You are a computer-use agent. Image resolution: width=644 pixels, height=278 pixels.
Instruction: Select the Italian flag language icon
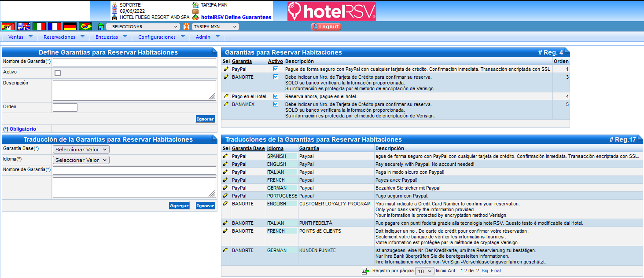point(39,26)
